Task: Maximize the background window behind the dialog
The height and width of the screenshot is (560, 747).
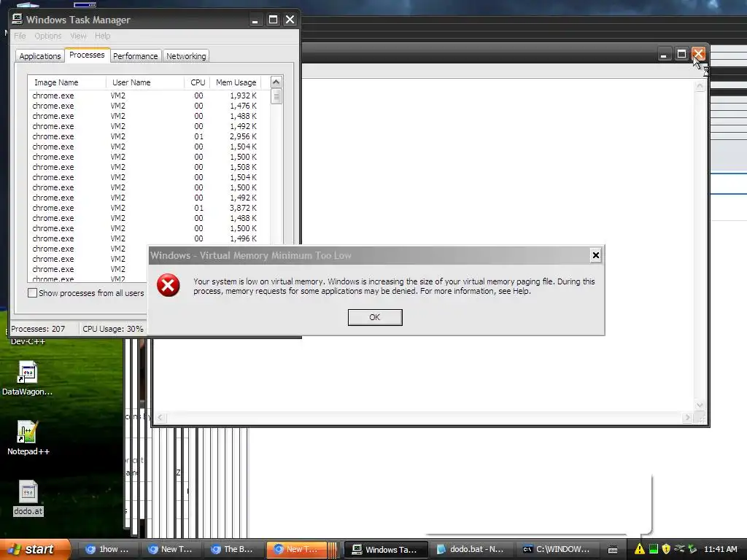Action: coord(682,54)
